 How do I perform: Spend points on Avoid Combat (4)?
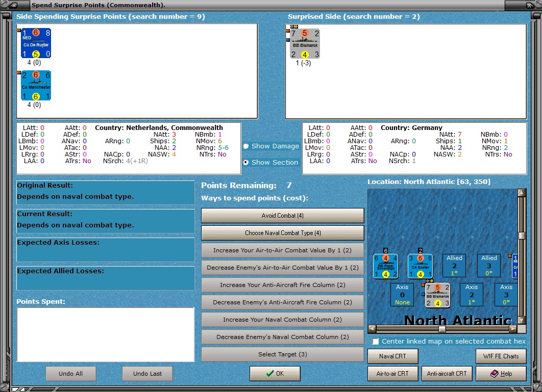coord(282,216)
